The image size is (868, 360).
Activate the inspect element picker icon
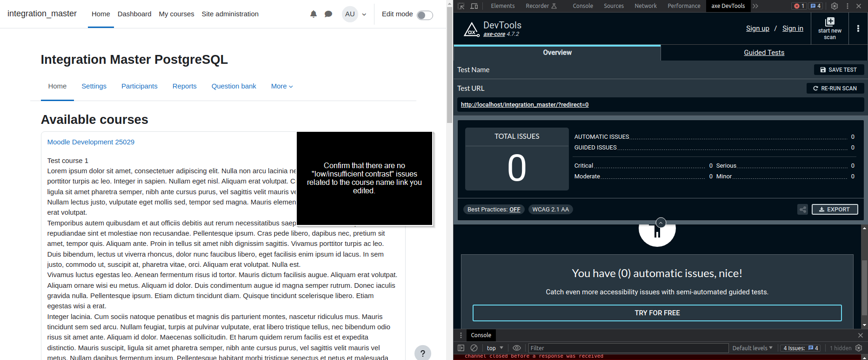click(461, 6)
